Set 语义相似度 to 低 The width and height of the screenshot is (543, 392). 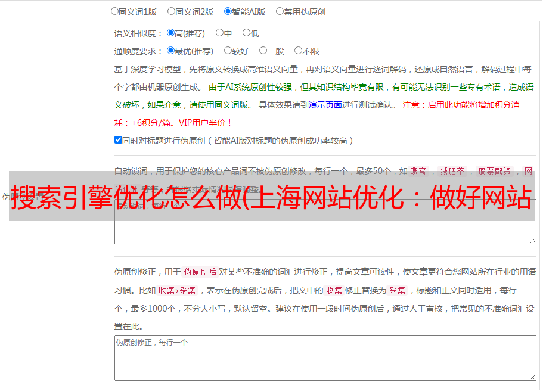pyautogui.click(x=246, y=33)
